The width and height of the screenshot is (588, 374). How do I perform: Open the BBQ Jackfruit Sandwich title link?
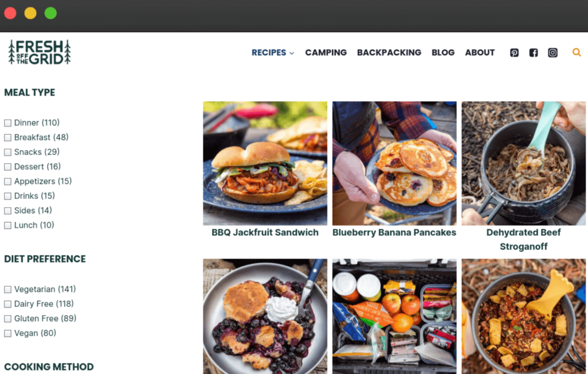(x=265, y=232)
